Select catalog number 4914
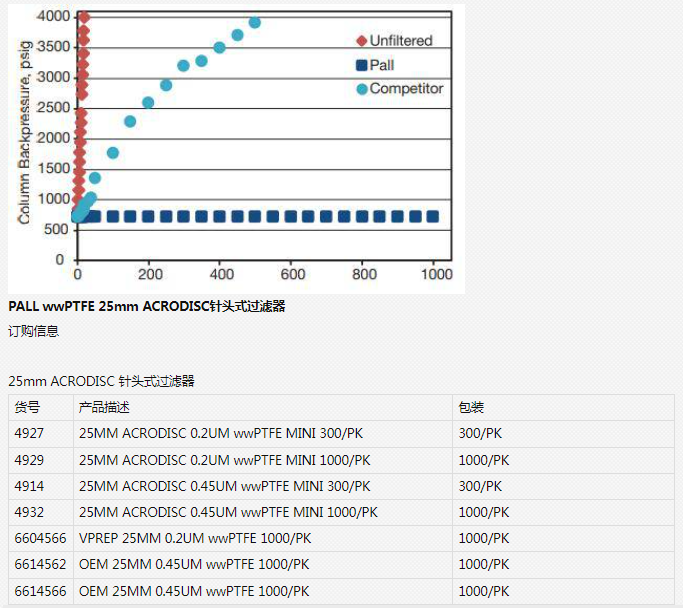Viewport: 683px width, 608px height. point(29,486)
